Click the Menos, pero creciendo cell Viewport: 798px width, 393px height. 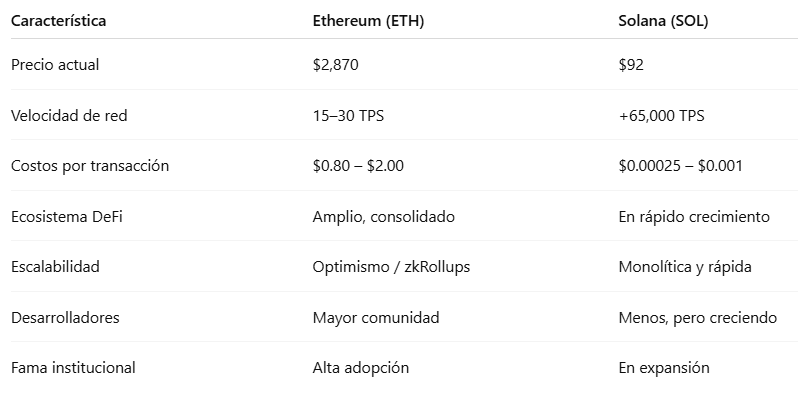[698, 318]
